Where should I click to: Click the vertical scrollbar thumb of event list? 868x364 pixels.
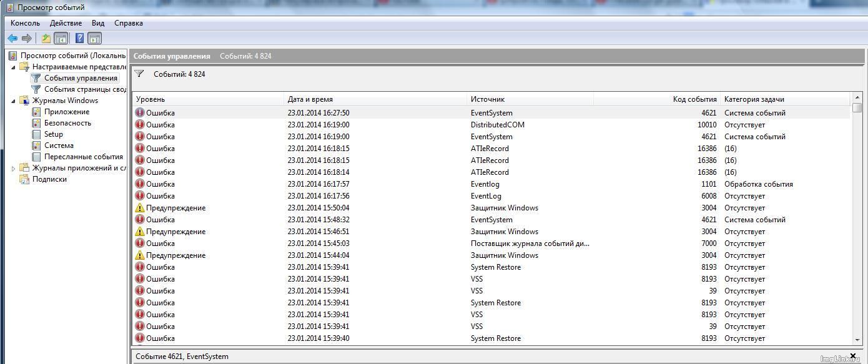point(857,108)
